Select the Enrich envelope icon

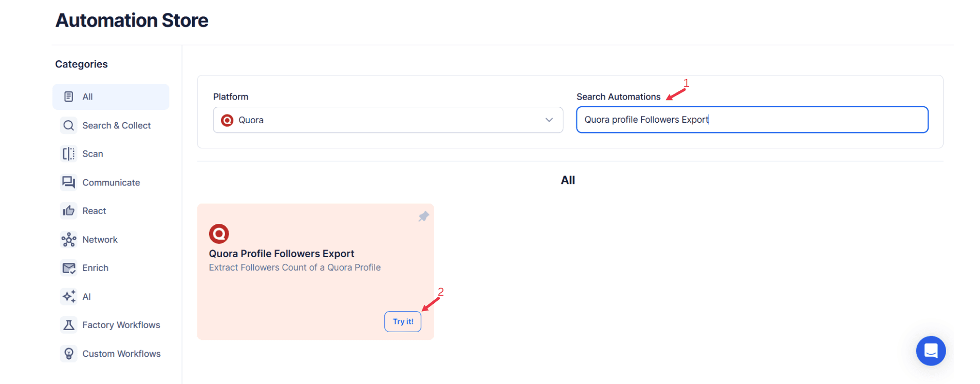[x=69, y=267]
